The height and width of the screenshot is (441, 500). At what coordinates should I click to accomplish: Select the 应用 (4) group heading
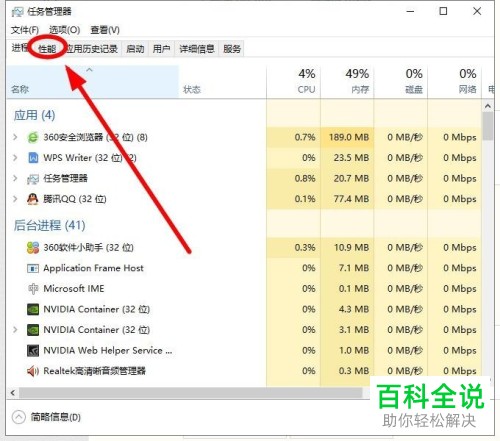[x=34, y=115]
